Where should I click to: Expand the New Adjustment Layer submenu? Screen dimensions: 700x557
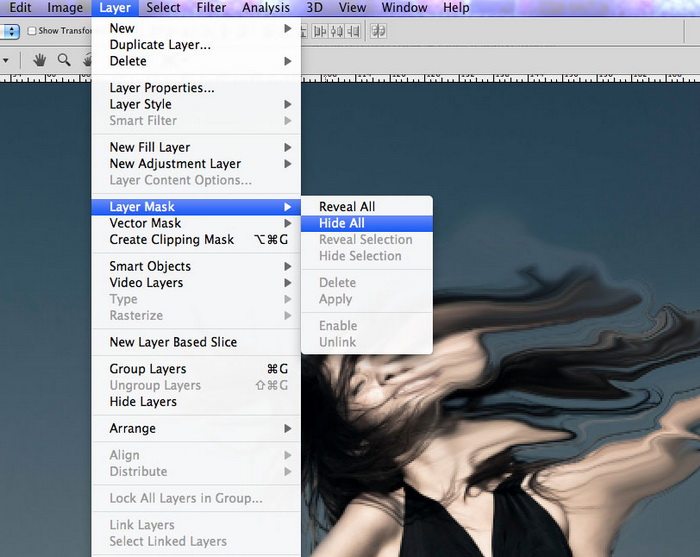(196, 164)
